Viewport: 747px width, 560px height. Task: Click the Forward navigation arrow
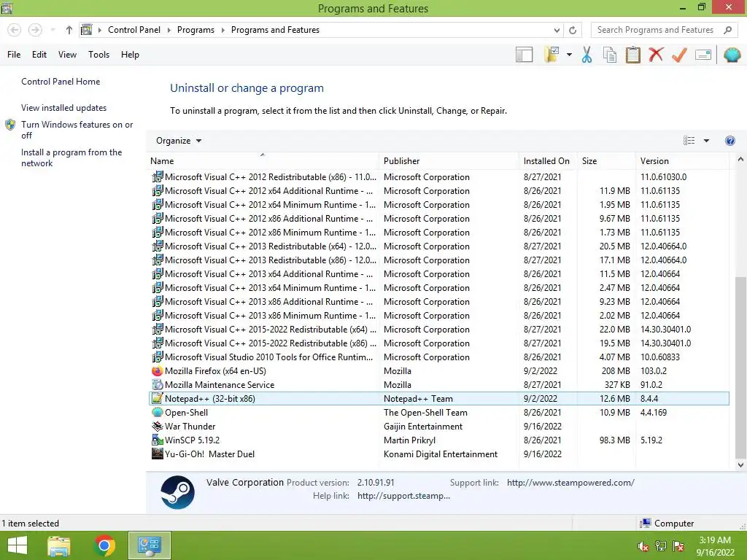coord(35,30)
